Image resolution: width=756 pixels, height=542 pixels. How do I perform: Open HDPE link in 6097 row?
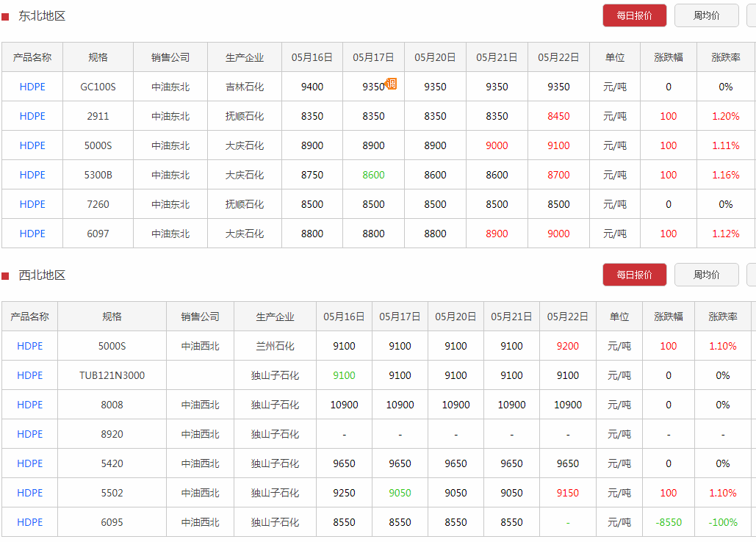click(x=32, y=234)
